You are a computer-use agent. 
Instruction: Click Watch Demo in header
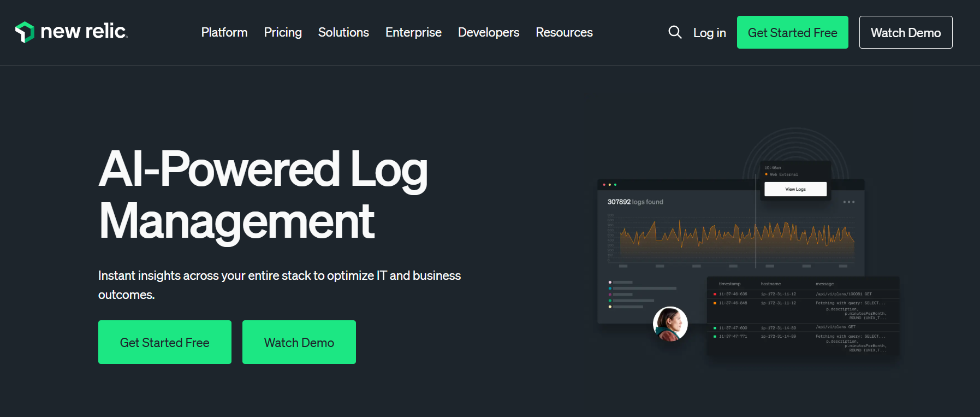(906, 32)
